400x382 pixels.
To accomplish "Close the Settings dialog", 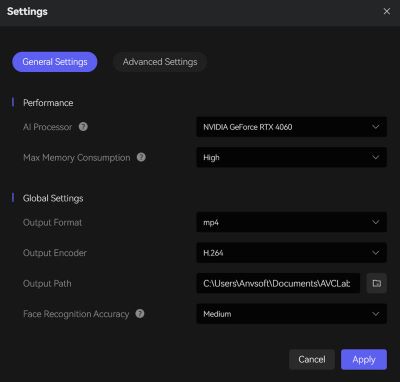I will 387,11.
